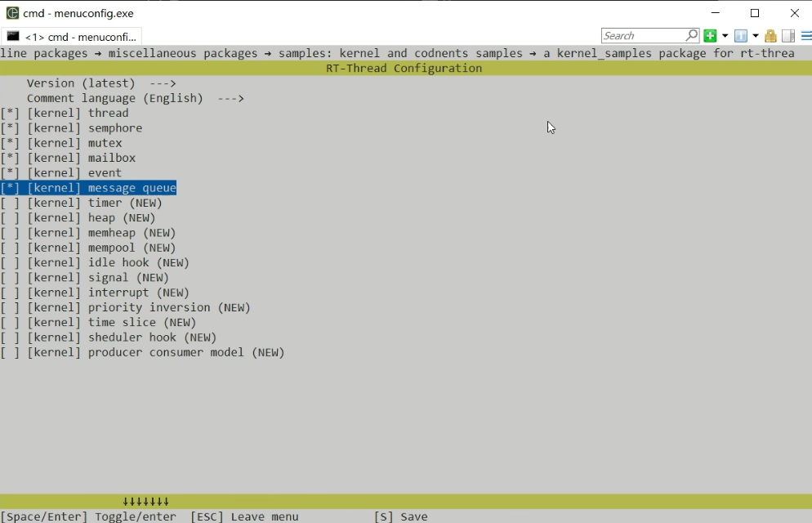Click the [ESC] Leave menu hint
The height and width of the screenshot is (523, 812).
coord(244,516)
